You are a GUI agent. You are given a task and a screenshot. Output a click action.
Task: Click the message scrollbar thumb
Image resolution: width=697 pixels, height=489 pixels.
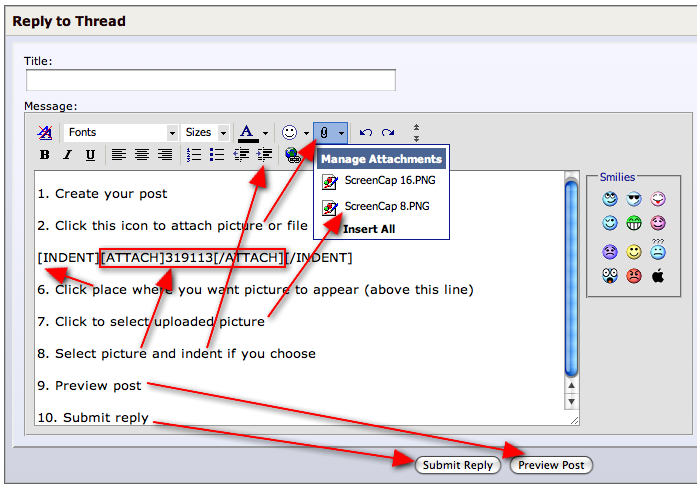coord(571,278)
